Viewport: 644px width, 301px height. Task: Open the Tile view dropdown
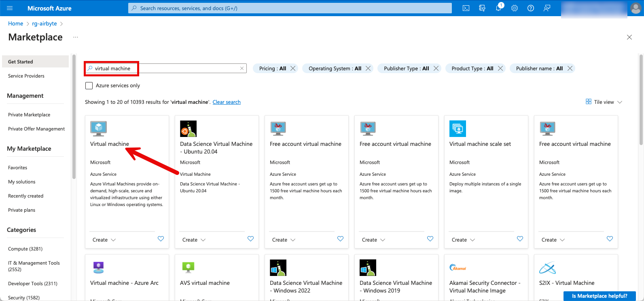tap(604, 102)
